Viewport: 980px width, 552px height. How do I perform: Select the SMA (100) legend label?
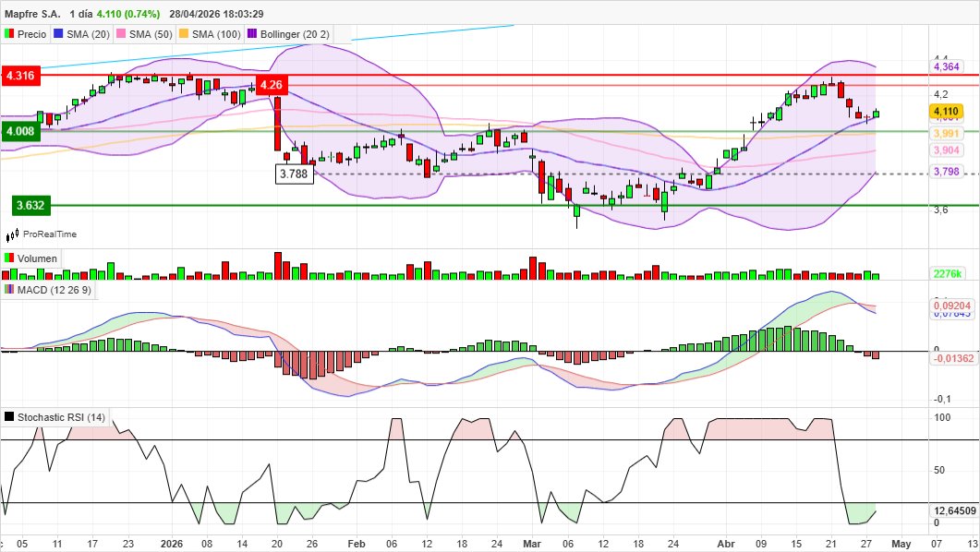pyautogui.click(x=216, y=34)
